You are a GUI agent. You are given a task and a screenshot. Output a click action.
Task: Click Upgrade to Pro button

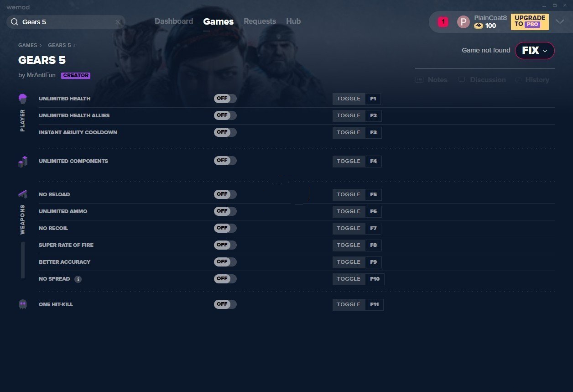coord(530,21)
